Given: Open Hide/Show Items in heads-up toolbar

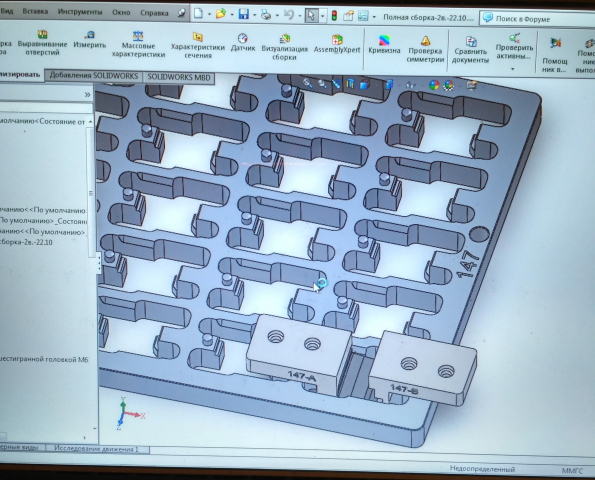Looking at the screenshot, I should 411,85.
